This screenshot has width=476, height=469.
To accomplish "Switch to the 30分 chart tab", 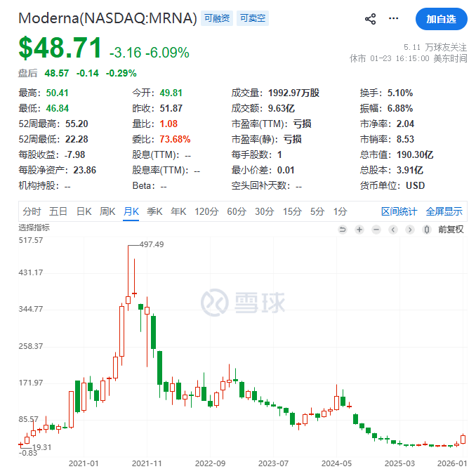I will [x=265, y=211].
